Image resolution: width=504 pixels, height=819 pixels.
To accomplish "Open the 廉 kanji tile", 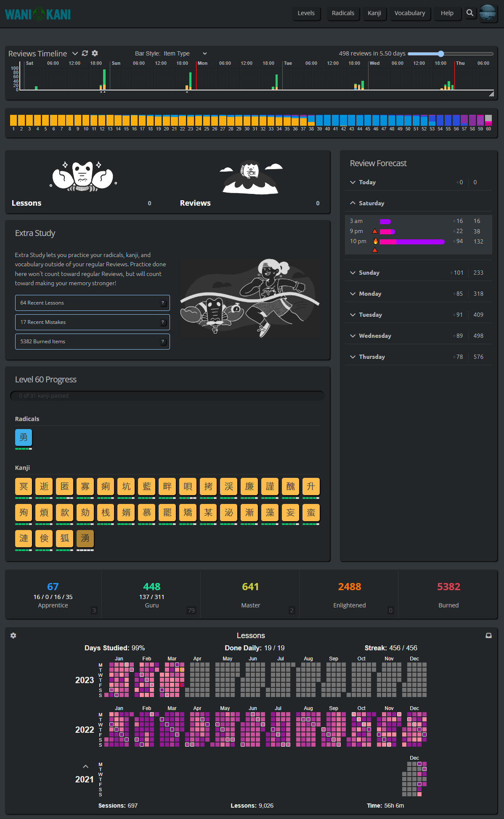I will click(x=249, y=487).
